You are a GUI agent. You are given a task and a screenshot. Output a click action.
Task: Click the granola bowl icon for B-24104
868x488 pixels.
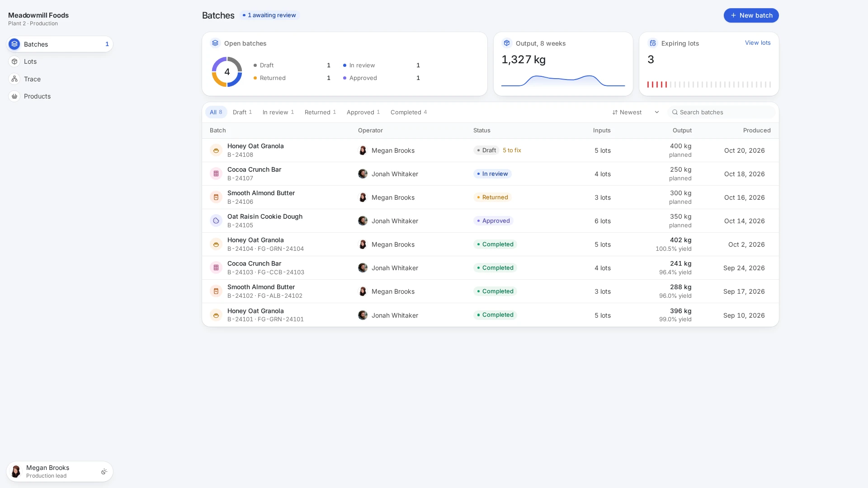coord(216,244)
